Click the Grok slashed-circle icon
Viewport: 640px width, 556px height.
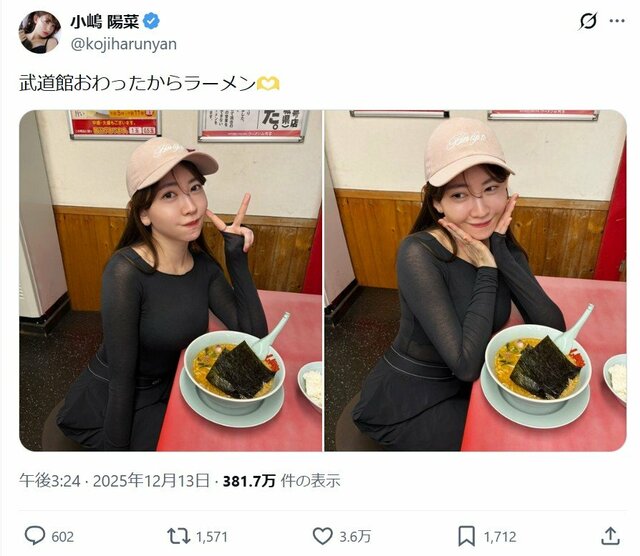coord(588,21)
